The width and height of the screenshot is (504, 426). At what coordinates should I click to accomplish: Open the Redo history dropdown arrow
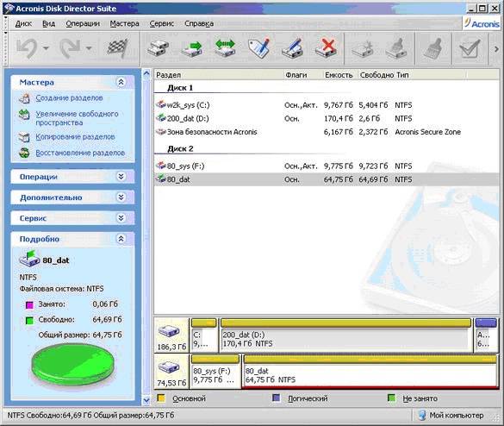89,48
